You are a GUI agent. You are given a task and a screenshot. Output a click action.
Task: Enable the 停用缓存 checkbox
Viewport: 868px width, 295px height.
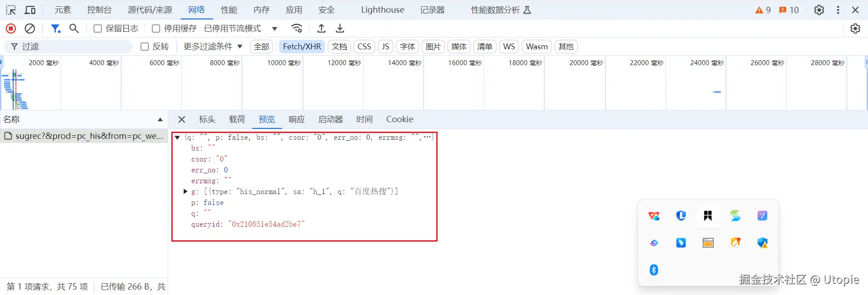click(x=156, y=29)
